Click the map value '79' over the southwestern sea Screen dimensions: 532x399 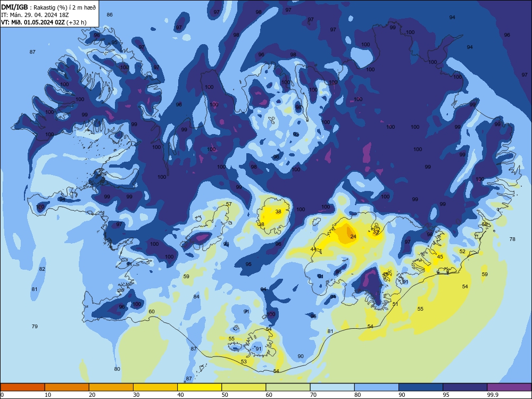(x=35, y=327)
